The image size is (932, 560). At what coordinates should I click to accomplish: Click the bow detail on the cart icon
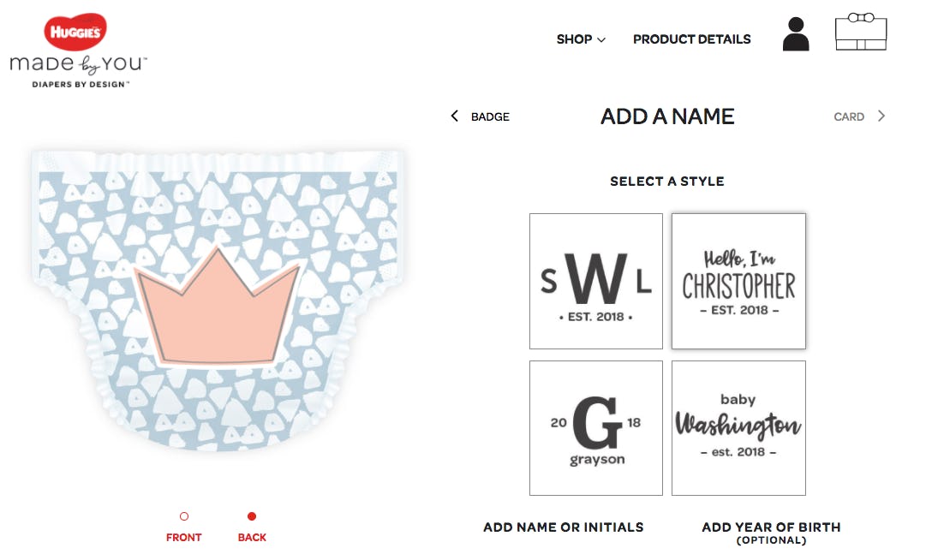point(859,15)
